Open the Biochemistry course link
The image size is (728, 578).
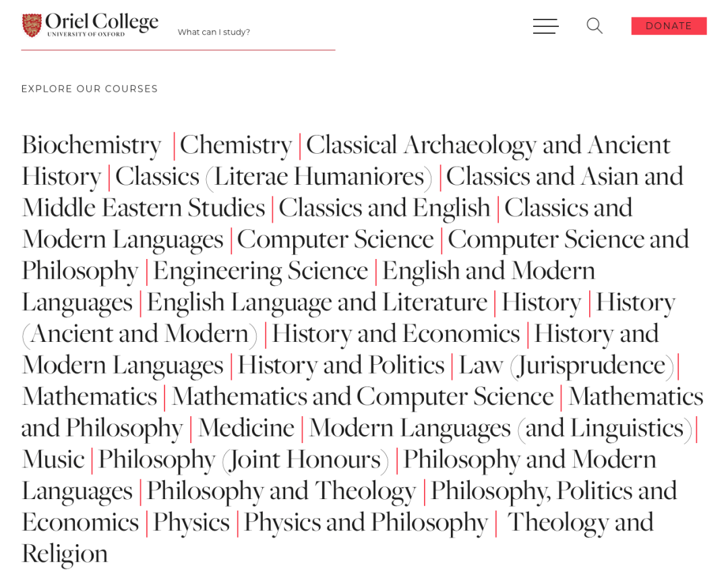[91, 144]
